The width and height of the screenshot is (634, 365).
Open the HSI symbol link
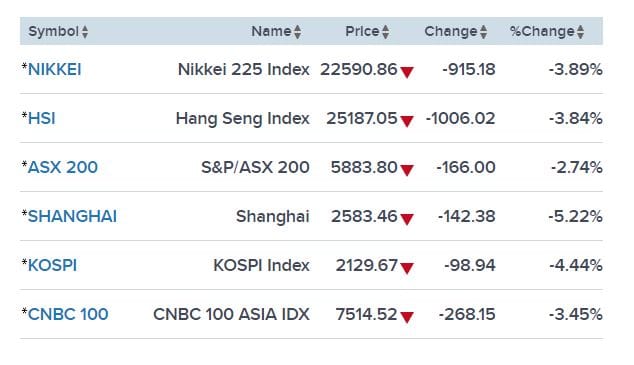click(x=42, y=118)
